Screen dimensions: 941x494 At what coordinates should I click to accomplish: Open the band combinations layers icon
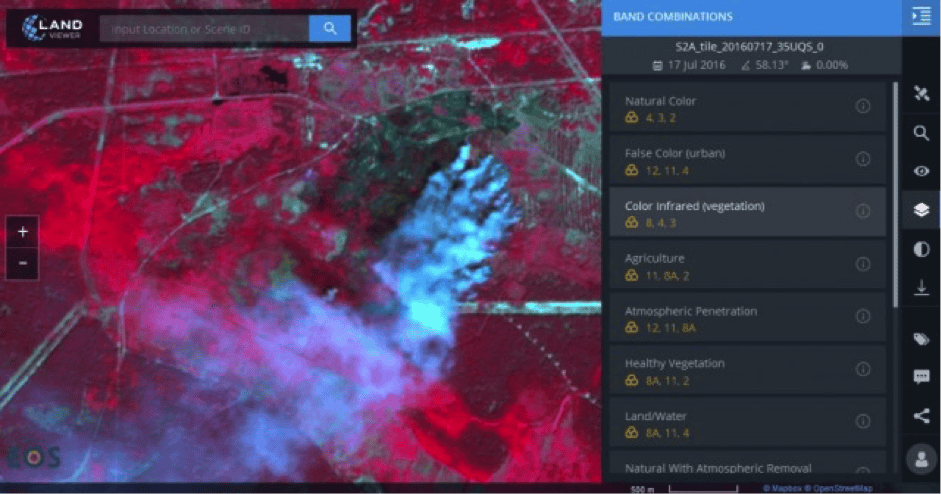tap(921, 210)
